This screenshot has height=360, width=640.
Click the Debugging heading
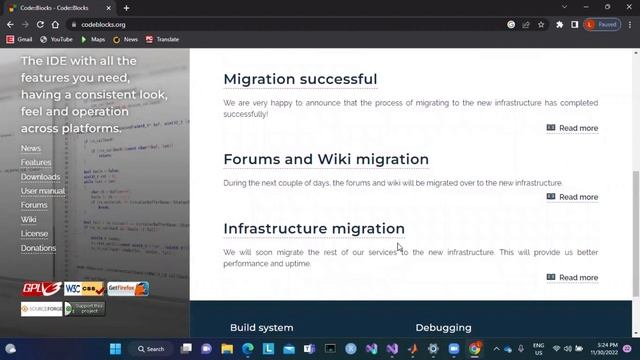pos(443,328)
